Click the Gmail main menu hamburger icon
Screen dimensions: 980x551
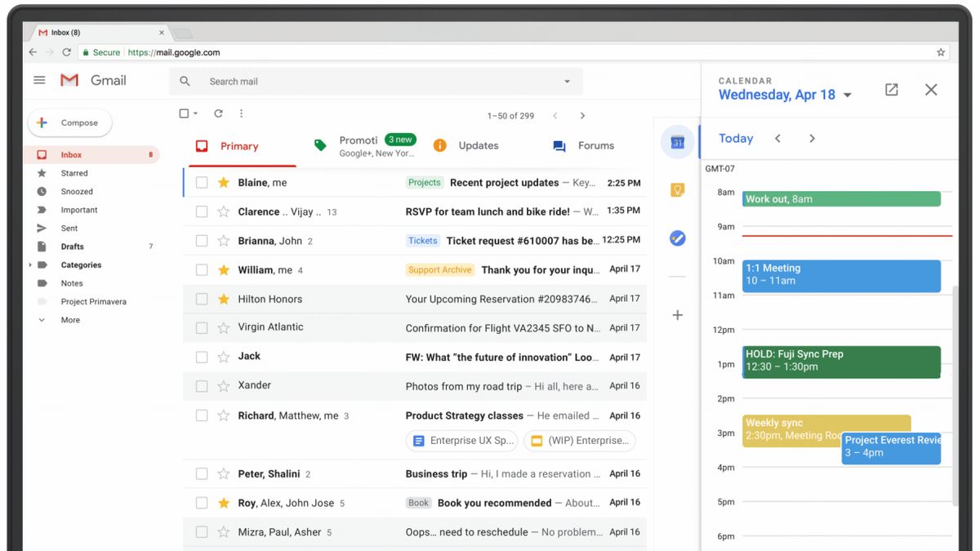click(38, 80)
